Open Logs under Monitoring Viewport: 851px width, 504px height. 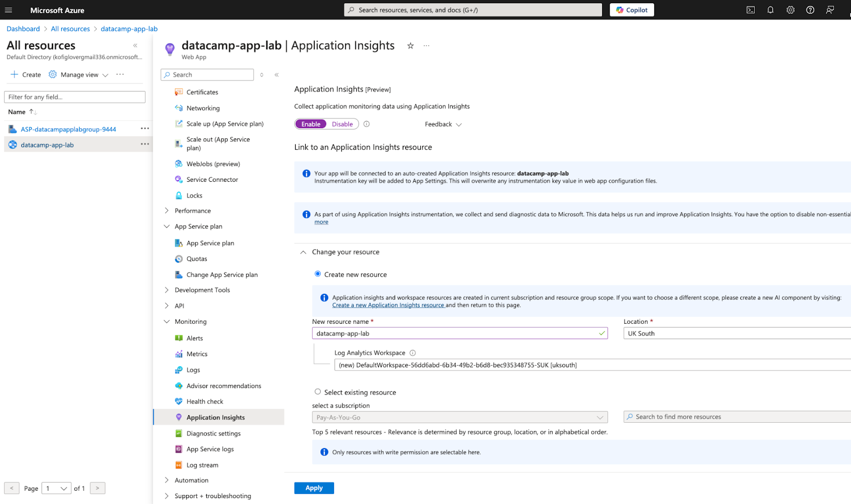pos(193,370)
